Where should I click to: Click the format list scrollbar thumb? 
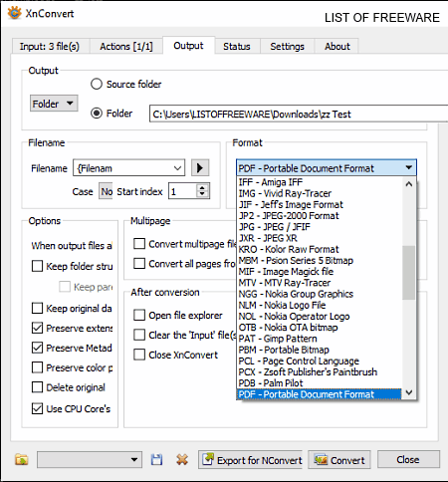(409, 272)
